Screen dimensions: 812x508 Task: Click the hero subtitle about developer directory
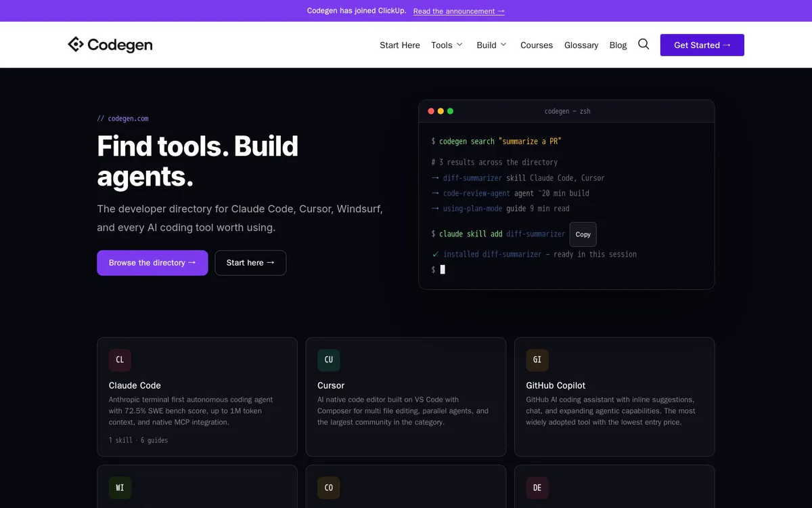240,218
